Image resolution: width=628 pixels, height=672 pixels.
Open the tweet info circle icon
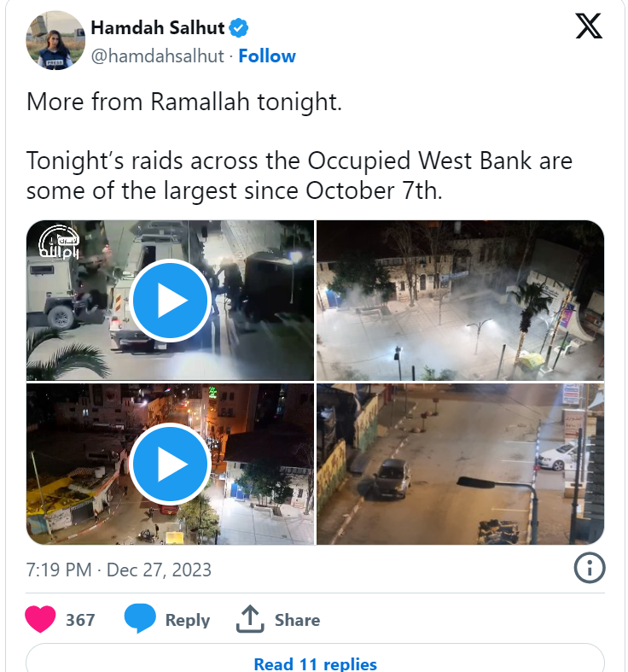point(590,568)
